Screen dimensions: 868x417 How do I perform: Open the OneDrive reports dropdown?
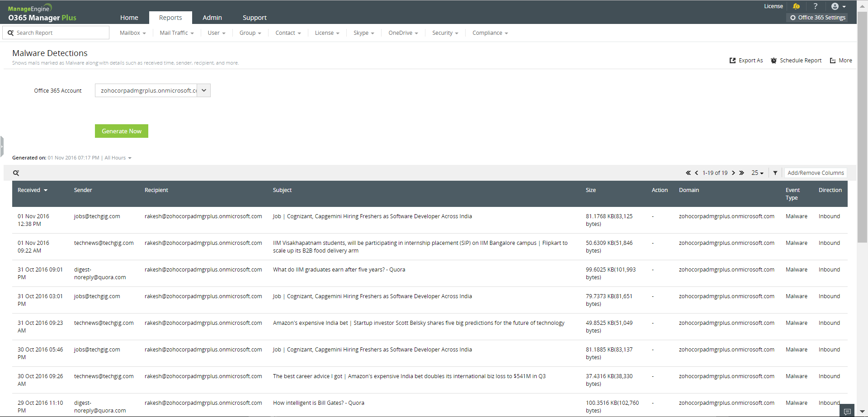(x=403, y=33)
